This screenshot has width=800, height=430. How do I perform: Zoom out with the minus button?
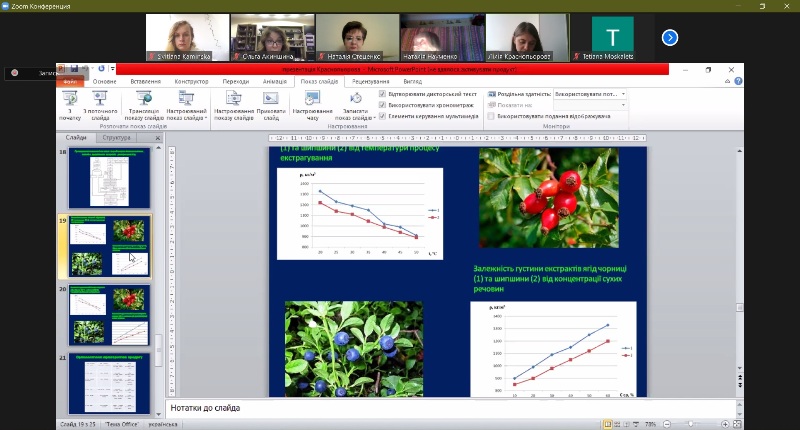pos(666,424)
